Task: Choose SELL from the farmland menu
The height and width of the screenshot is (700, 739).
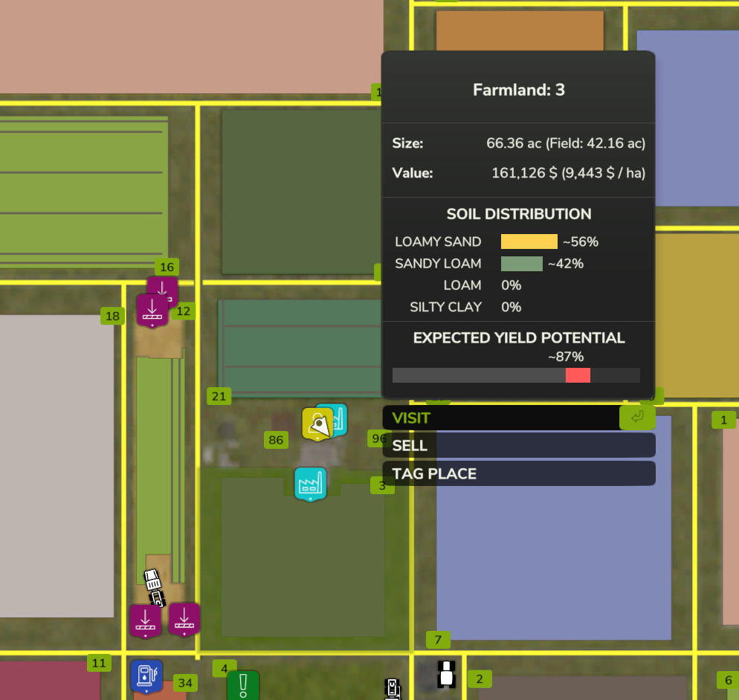Action: (518, 445)
